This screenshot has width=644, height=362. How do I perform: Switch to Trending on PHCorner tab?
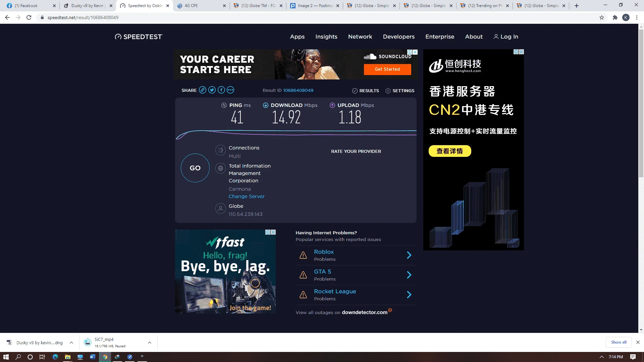click(485, 6)
